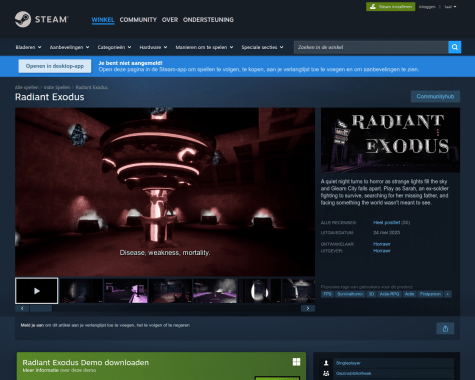Screen dimensions: 475x380
Task: Click the media strip left arrow
Action: coord(22,308)
